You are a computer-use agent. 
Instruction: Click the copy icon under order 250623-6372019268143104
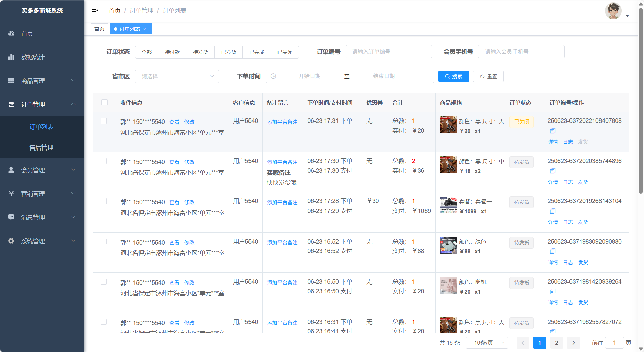pos(552,211)
